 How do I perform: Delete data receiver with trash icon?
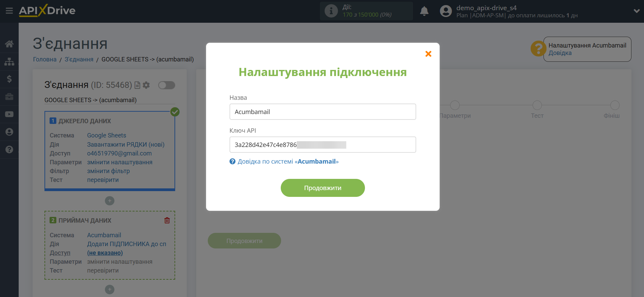click(167, 220)
